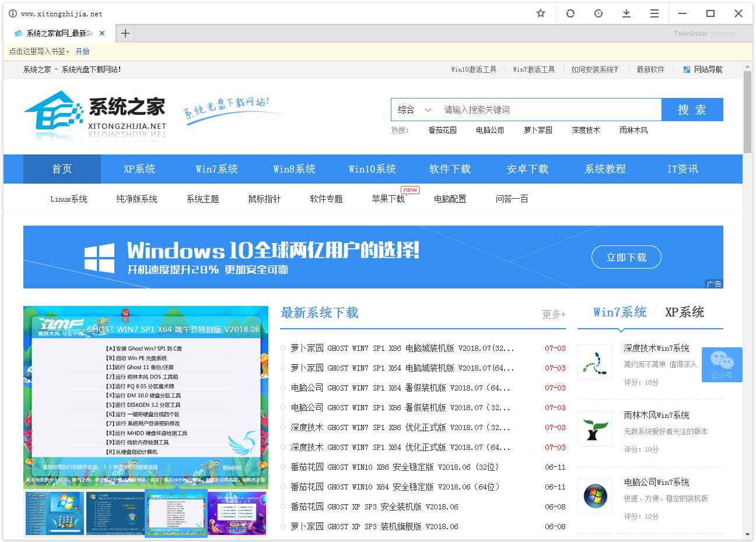756x542 pixels.
Task: Click the Win10激活工具 top link
Action: pyautogui.click(x=474, y=69)
